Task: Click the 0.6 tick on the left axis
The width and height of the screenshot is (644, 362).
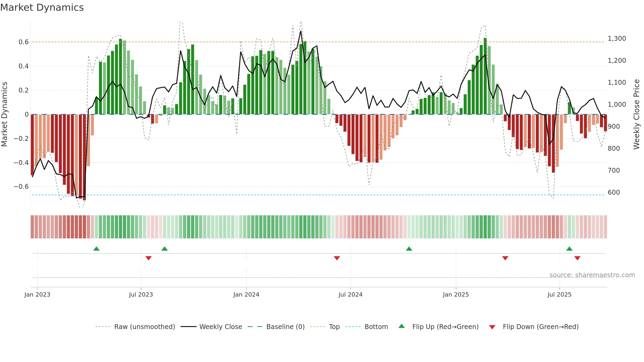Action: point(24,42)
